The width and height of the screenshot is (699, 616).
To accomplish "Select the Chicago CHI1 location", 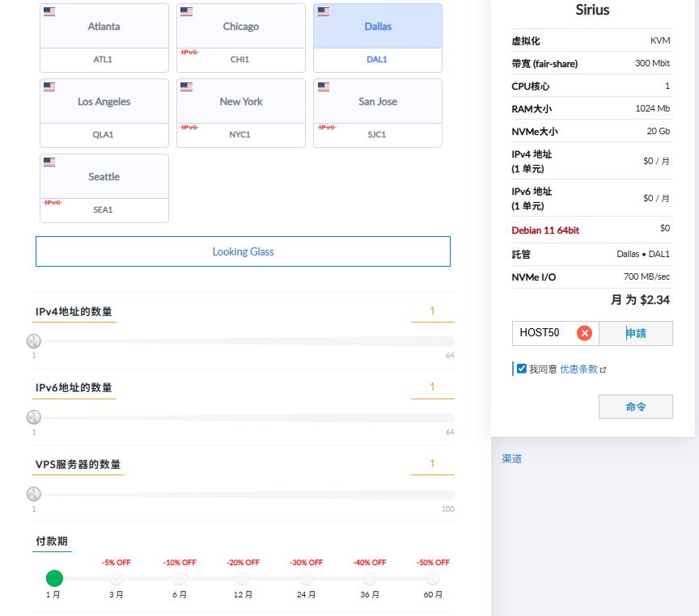I will point(241,37).
